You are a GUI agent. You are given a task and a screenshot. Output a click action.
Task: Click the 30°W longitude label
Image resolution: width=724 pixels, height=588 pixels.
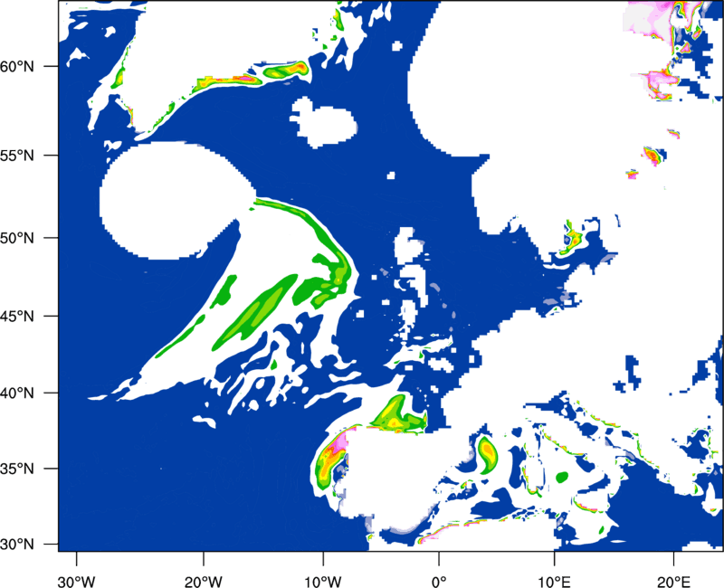76,582
